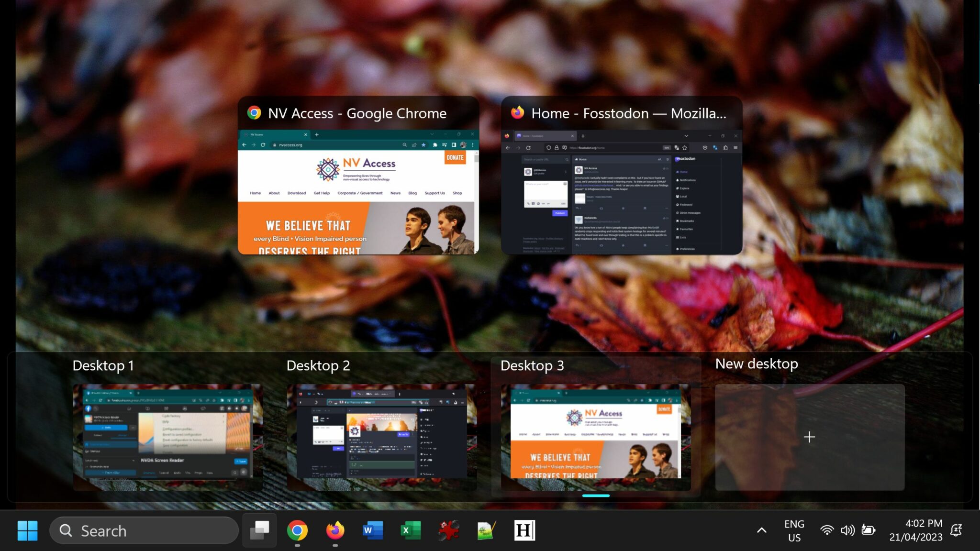The image size is (980, 551).
Task: Open Microsoft Excel from the taskbar
Action: pyautogui.click(x=411, y=530)
